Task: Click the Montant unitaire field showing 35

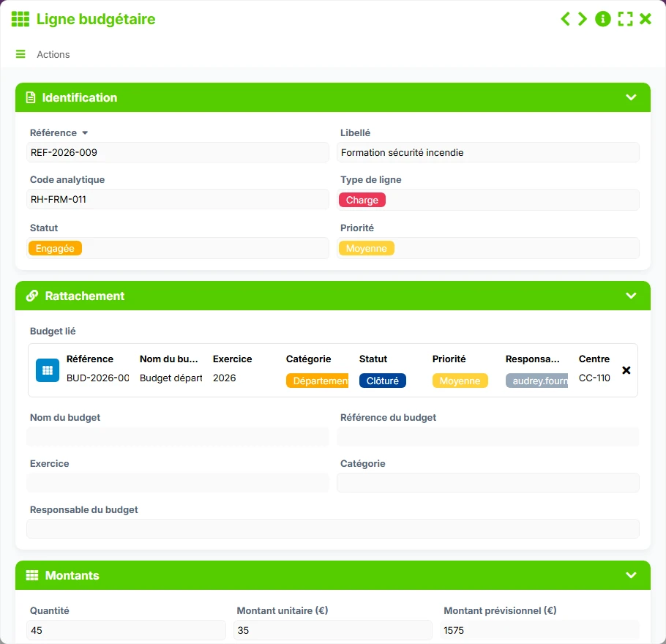Action: click(333, 630)
